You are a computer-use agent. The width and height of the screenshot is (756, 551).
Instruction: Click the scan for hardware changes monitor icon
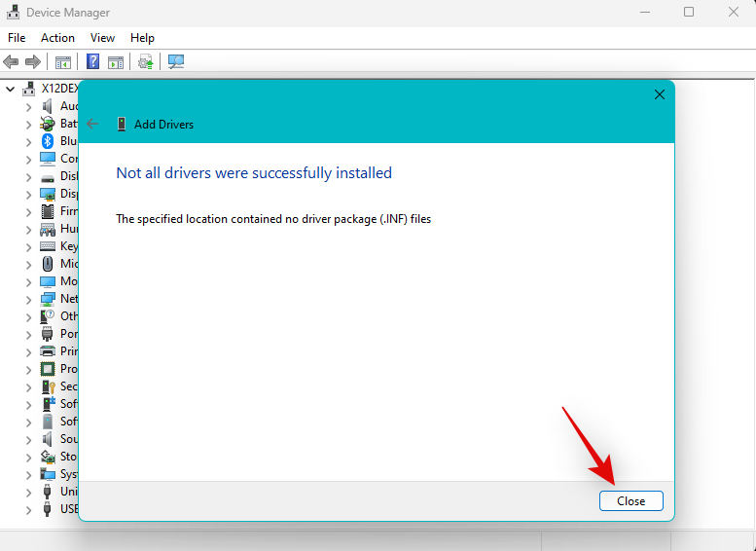coord(176,61)
